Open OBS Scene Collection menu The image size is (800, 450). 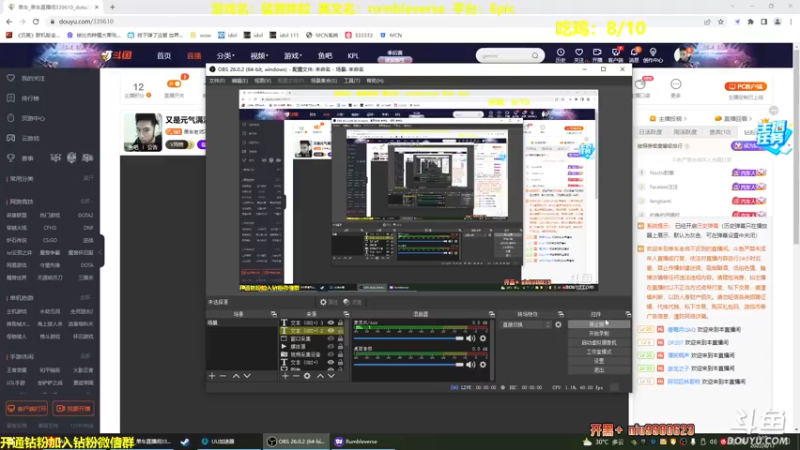point(323,81)
